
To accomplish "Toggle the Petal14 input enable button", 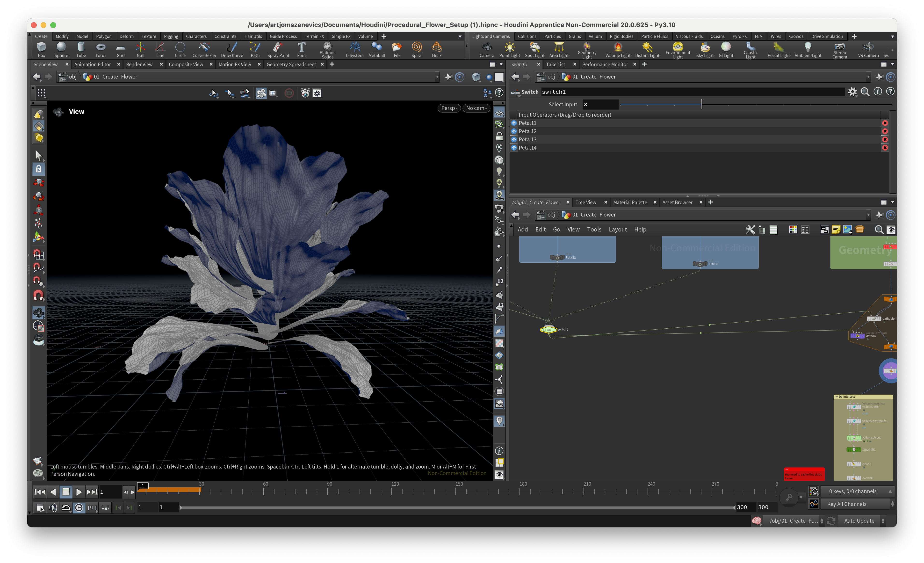I will (514, 148).
